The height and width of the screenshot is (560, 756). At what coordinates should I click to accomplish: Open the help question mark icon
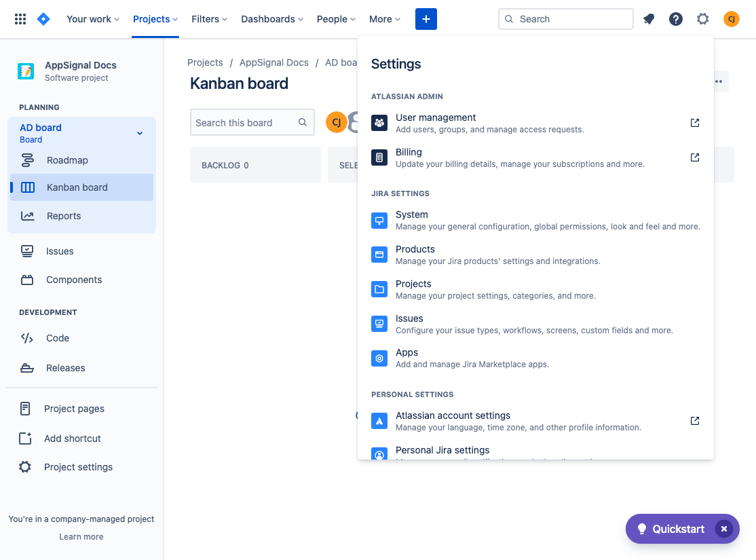click(x=675, y=19)
